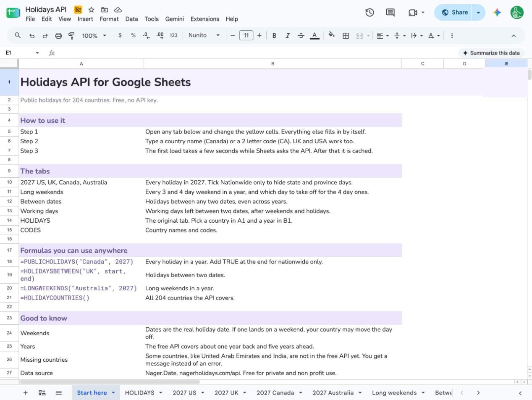Open the Google Sheets home icon
532x400 pixels.
coord(13,13)
